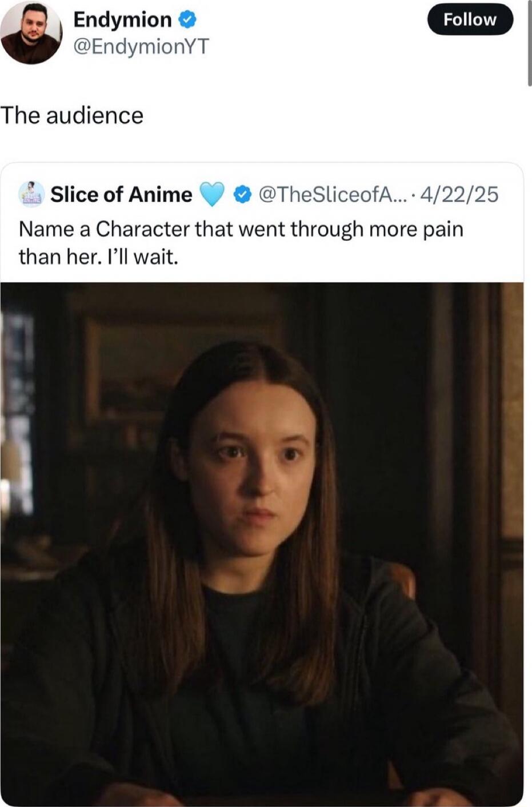532x807 pixels.
Task: Click the "than her. I'll wait." line
Action: 98,257
